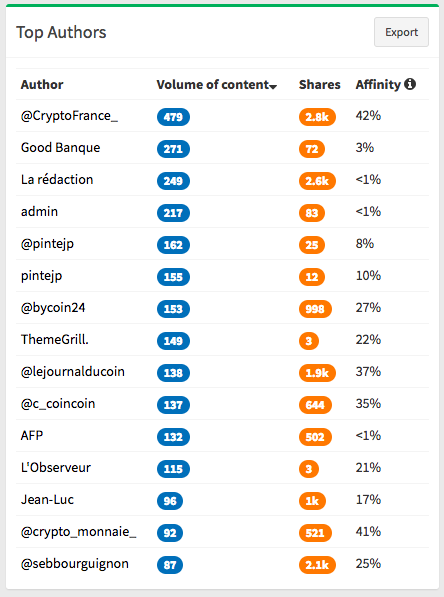The width and height of the screenshot is (444, 597).
Task: Open the @sebbourguignon author entry
Action: pyautogui.click(x=75, y=564)
